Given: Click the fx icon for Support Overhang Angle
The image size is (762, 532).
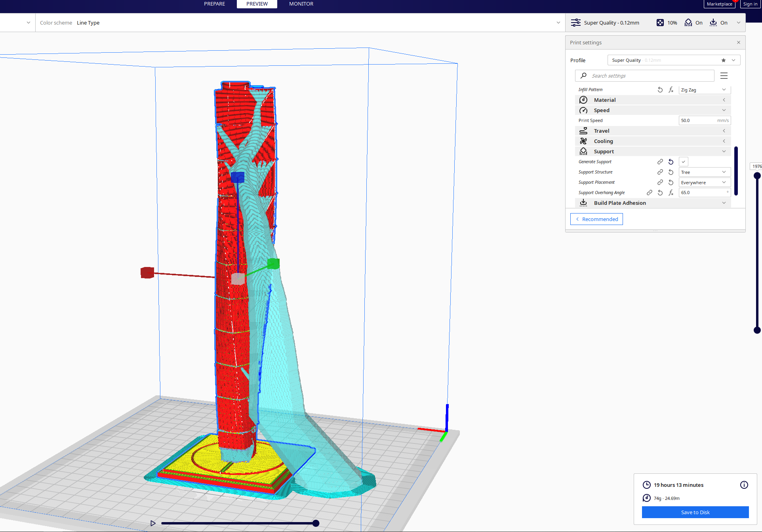Looking at the screenshot, I should point(671,193).
